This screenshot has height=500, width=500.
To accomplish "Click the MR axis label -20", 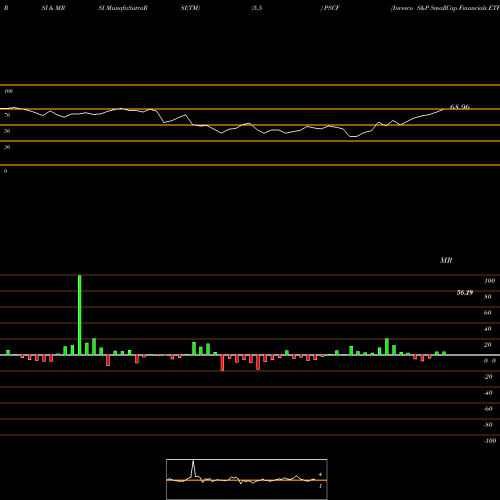I will [x=488, y=377].
